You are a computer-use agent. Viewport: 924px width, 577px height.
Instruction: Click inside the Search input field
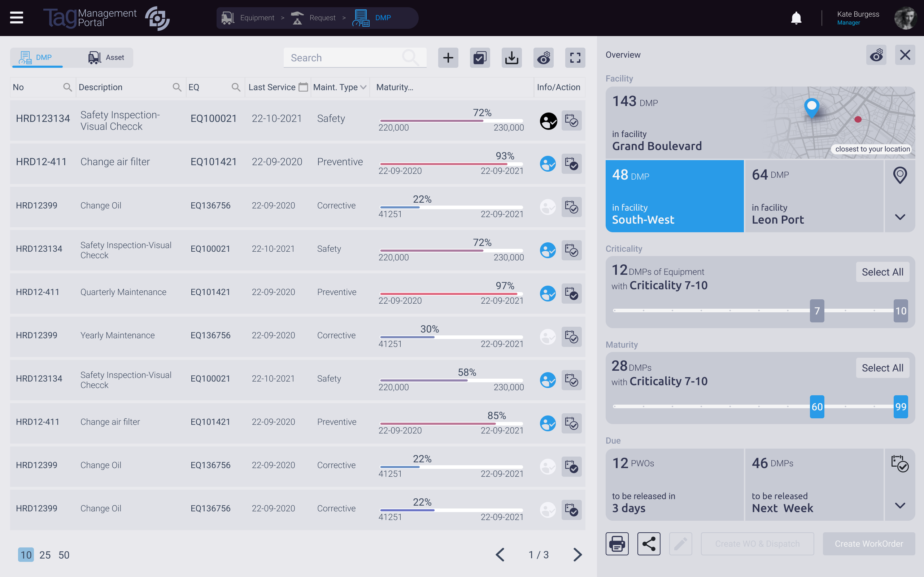344,58
